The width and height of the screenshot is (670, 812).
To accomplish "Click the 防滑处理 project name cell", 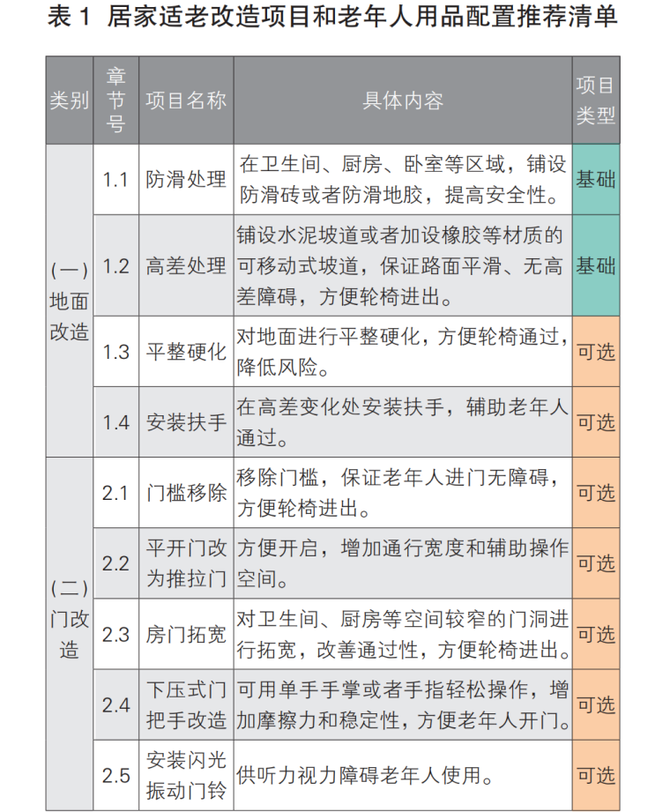I will coord(186,180).
